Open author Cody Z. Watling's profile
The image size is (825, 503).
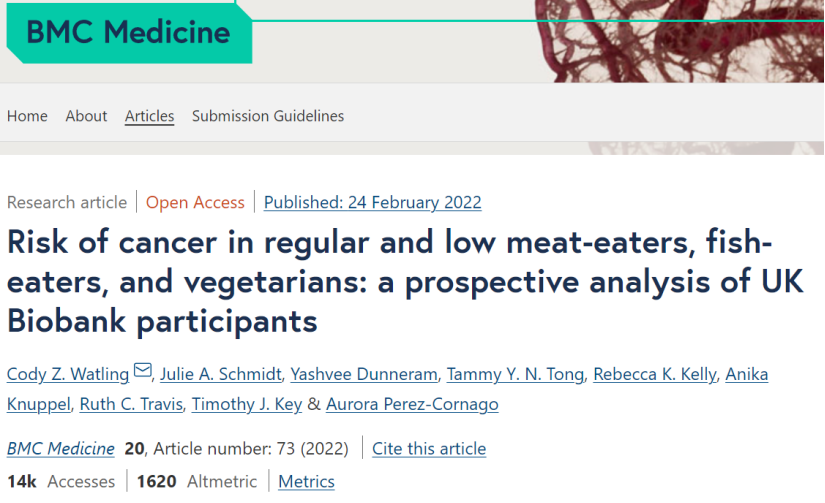tap(68, 374)
